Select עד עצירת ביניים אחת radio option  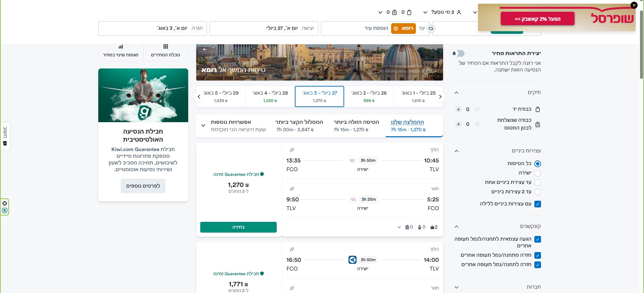coord(538,183)
